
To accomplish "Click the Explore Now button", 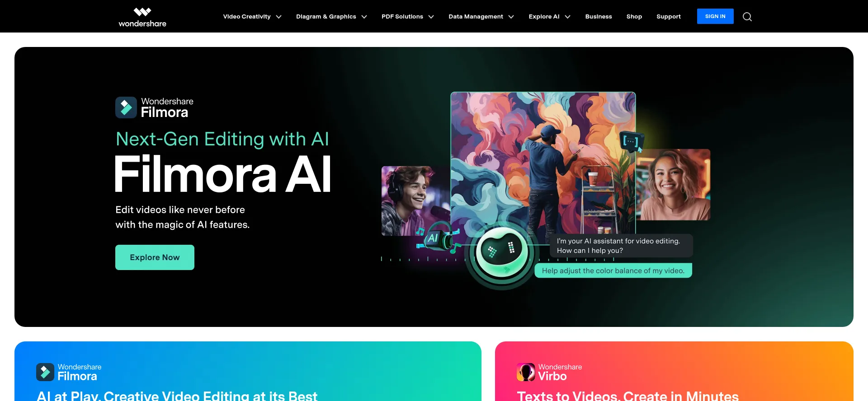I will click(155, 257).
